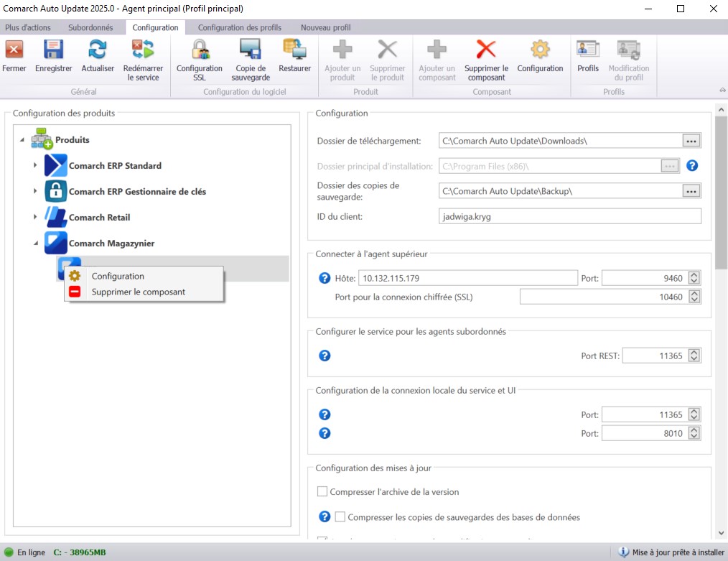Open ribbon Configuration gear icon
Viewport: 728px width, 561px height.
click(541, 50)
